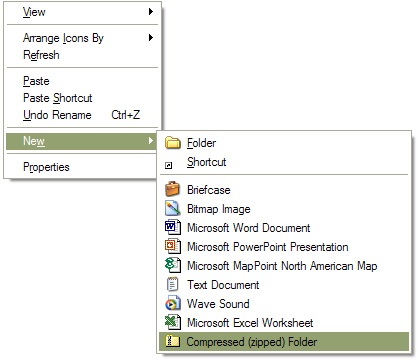Click the MapPoint map icon
The width and height of the screenshot is (419, 360).
pos(173,265)
